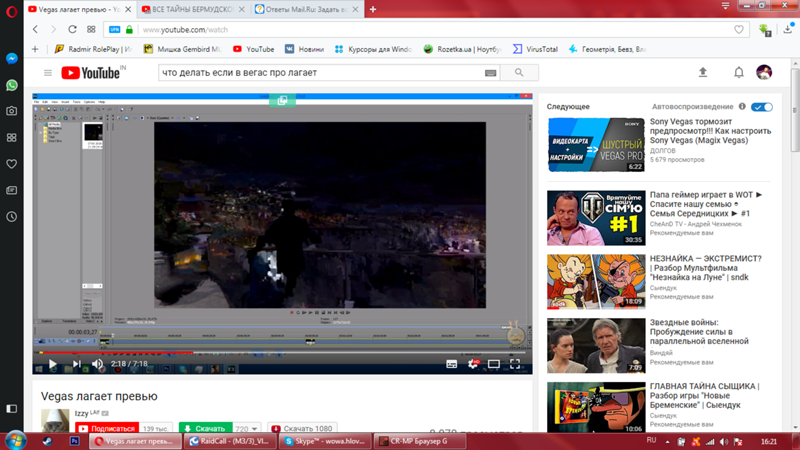Go back to the previous page
Image resolution: width=800 pixels, height=450 pixels.
(x=35, y=30)
